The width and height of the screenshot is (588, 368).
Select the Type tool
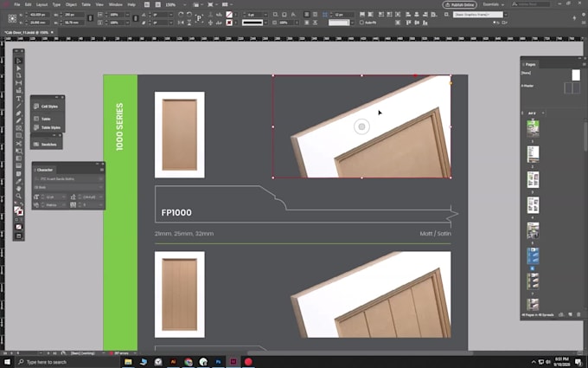click(x=18, y=99)
